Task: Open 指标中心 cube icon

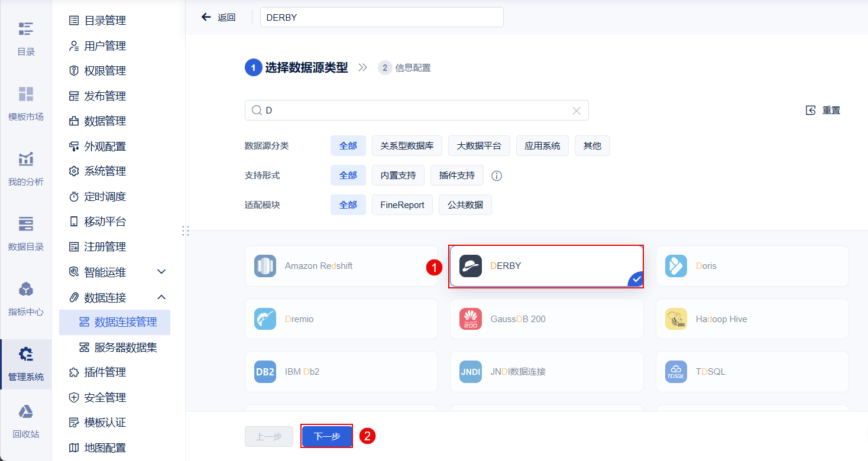Action: (x=25, y=288)
